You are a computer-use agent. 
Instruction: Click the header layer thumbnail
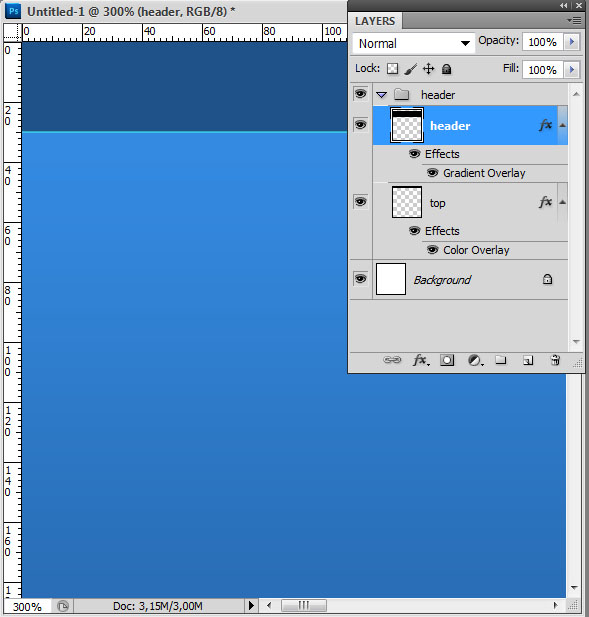coord(407,125)
